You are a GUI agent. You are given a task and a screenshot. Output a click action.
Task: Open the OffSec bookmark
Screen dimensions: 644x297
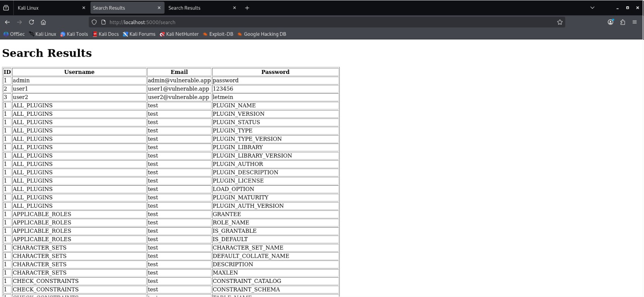(14, 34)
